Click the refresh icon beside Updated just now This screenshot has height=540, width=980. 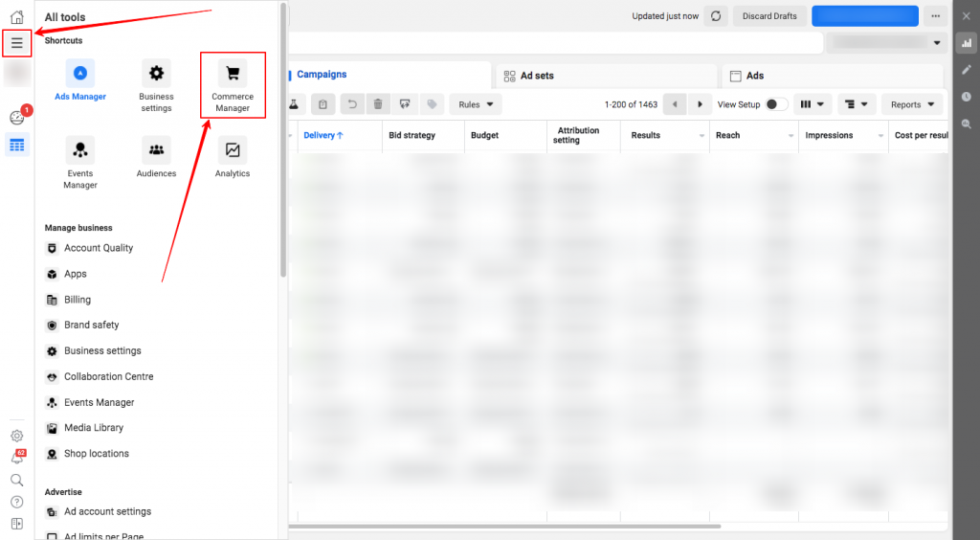(x=715, y=16)
